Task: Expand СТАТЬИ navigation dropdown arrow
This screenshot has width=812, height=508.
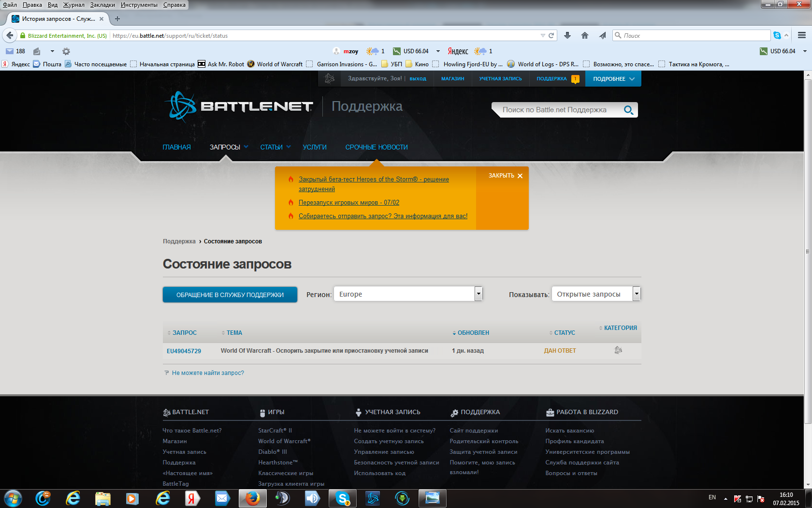Action: (289, 147)
